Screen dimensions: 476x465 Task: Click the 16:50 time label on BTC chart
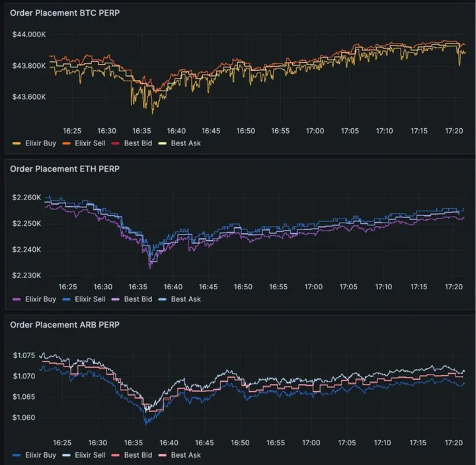245,131
